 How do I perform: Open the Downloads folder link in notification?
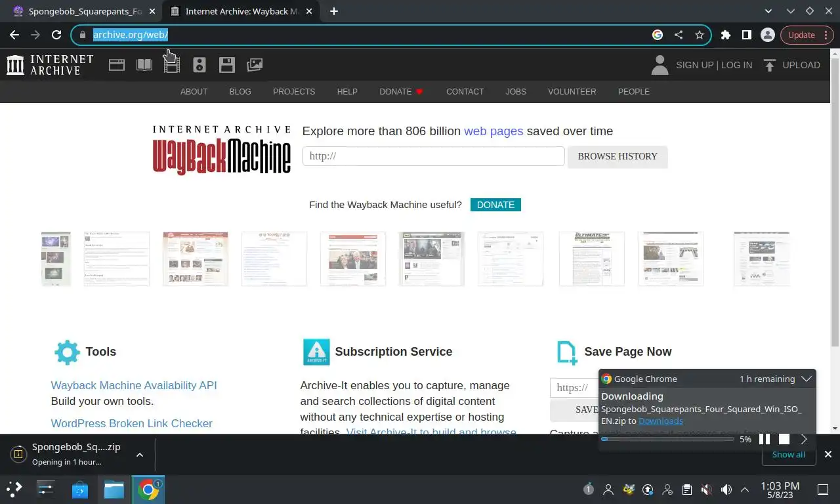660,421
